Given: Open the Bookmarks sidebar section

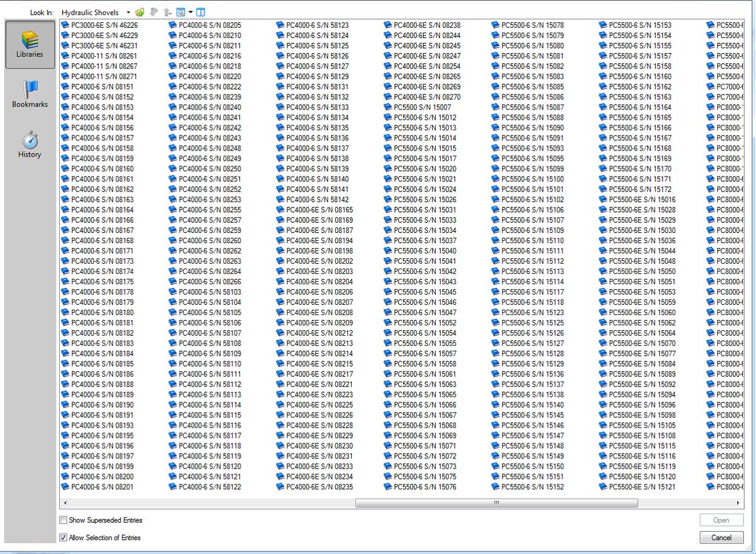Looking at the screenshot, I should coord(30,94).
